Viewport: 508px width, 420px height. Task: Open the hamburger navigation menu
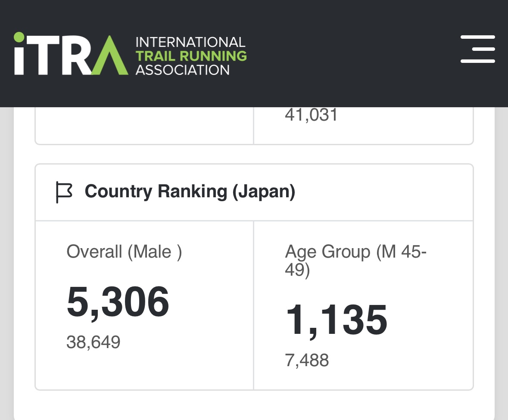pyautogui.click(x=477, y=50)
